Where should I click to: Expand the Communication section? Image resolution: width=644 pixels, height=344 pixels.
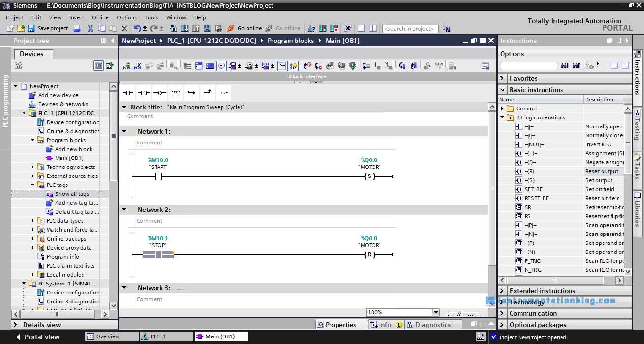point(502,313)
